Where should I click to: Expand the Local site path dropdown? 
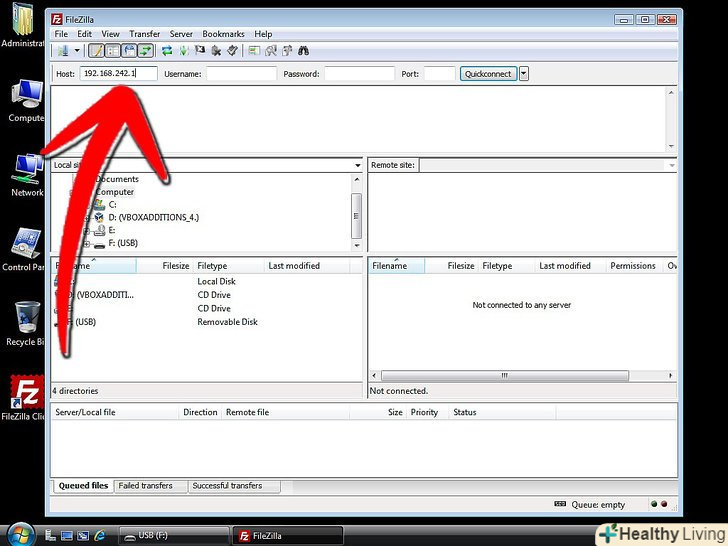[x=357, y=165]
